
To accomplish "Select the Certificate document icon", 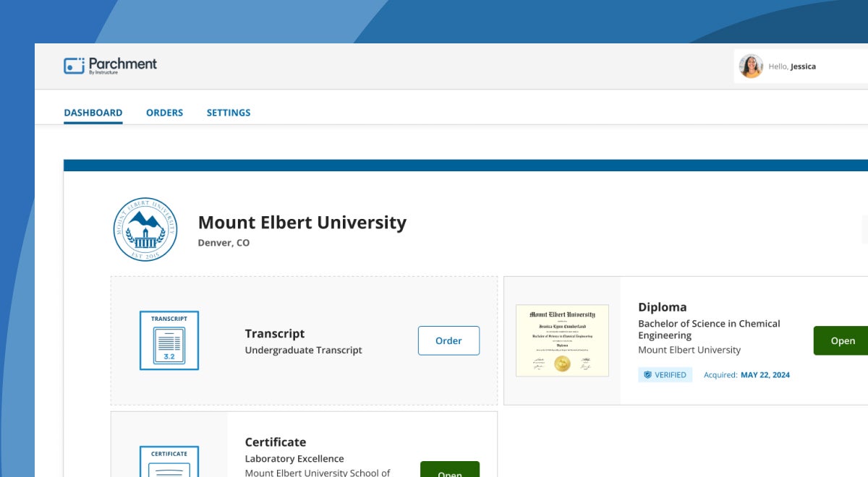I will point(169,463).
